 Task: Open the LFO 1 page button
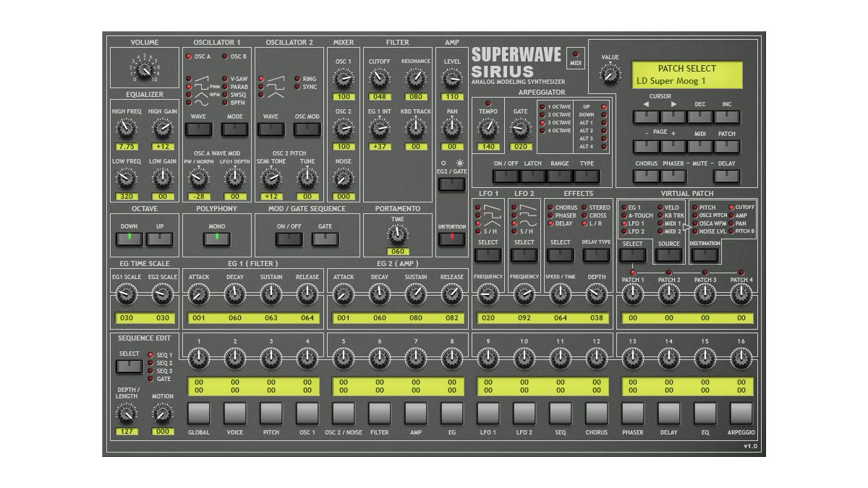point(488,414)
